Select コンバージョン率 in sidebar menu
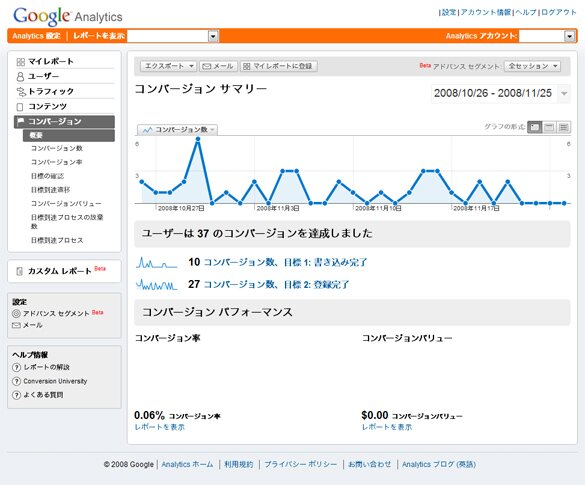This screenshot has width=585, height=485. pyautogui.click(x=57, y=162)
